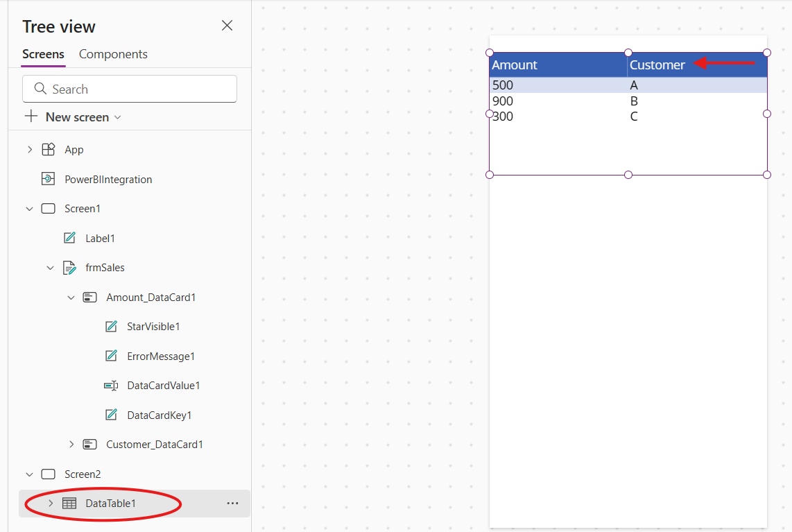Viewport: 792px width, 532px height.
Task: Click the DataCardKey1 label icon
Action: pyautogui.click(x=111, y=415)
